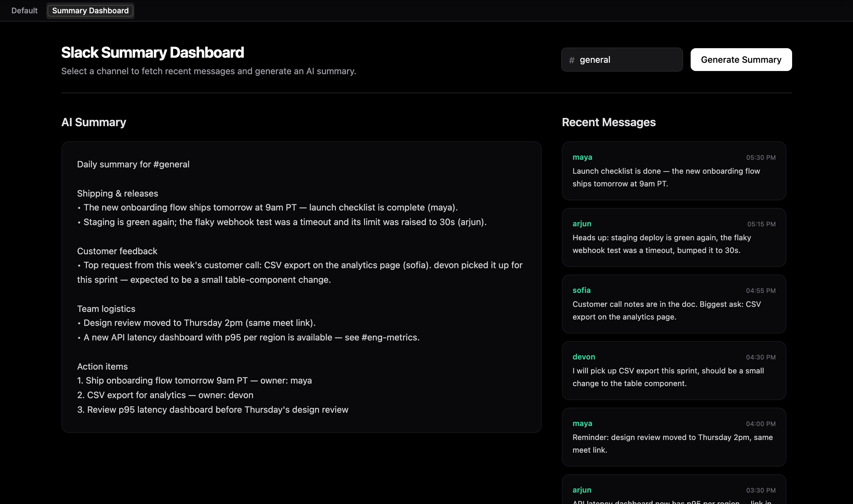Click action item 1 Ship onboarding flow
This screenshot has height=504, width=853.
194,381
